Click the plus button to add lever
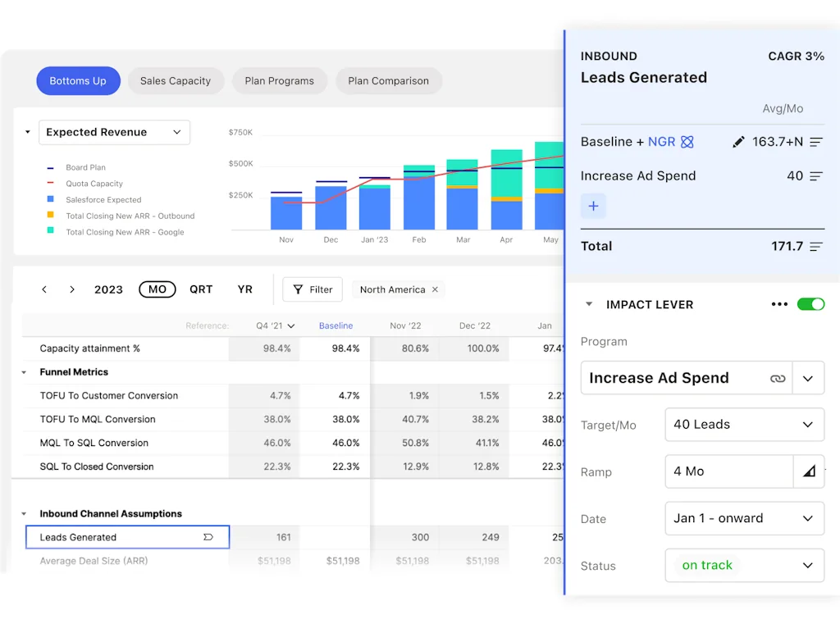840x619 pixels. (x=593, y=207)
